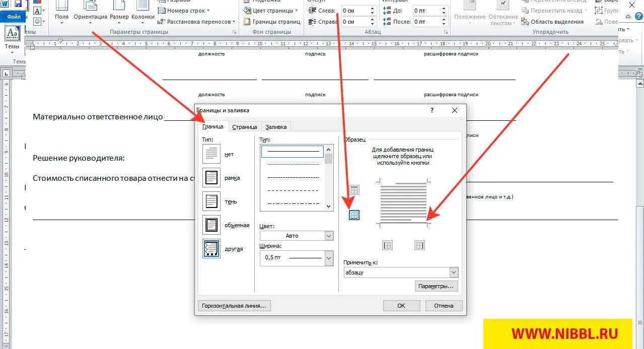Select the solid line style in list

point(293,151)
